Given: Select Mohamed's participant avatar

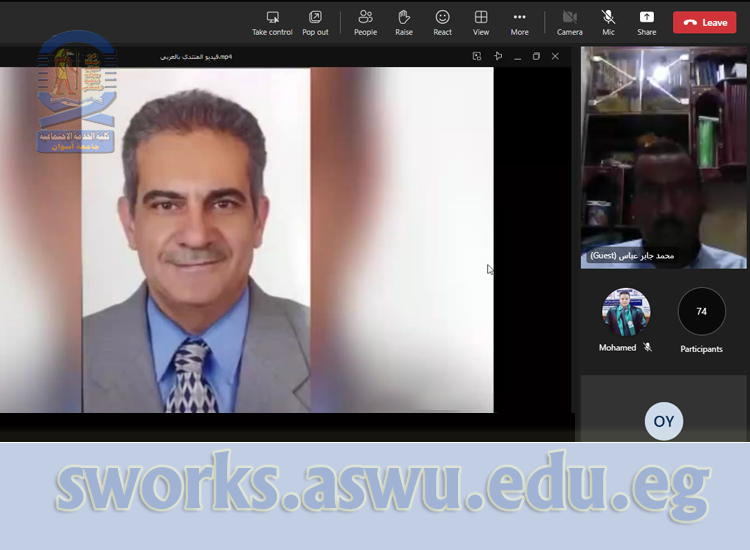Looking at the screenshot, I should (x=626, y=312).
